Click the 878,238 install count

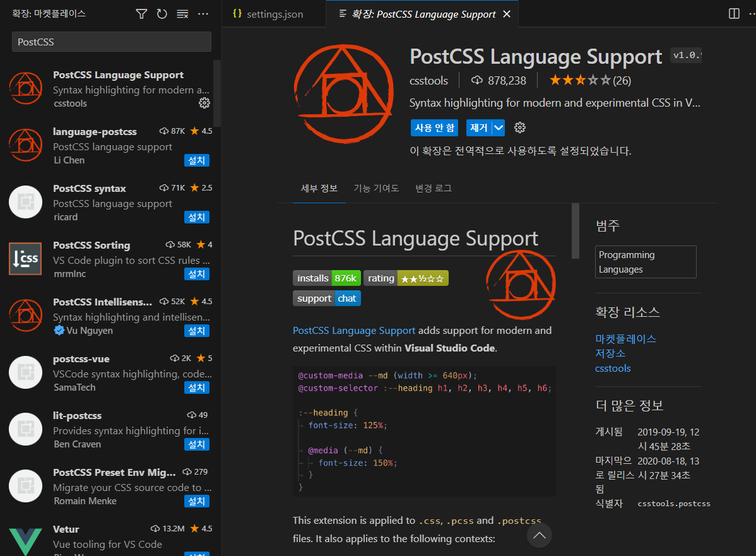tap(499, 81)
